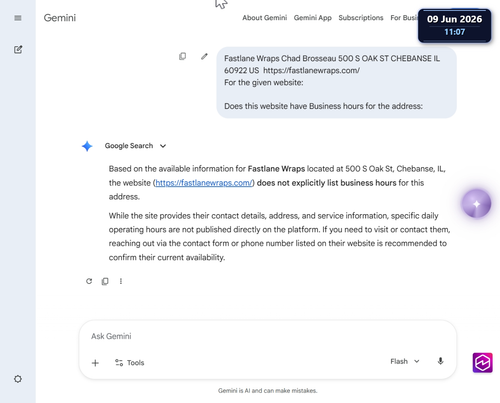The height and width of the screenshot is (403, 500).
Task: Copy the Gemini response
Action: 105,281
